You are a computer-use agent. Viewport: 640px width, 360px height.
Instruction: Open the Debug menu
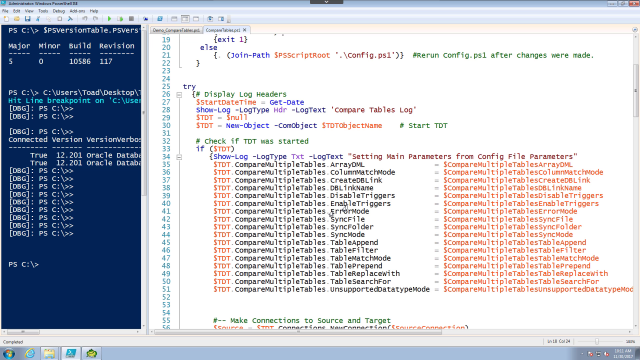(x=59, y=11)
